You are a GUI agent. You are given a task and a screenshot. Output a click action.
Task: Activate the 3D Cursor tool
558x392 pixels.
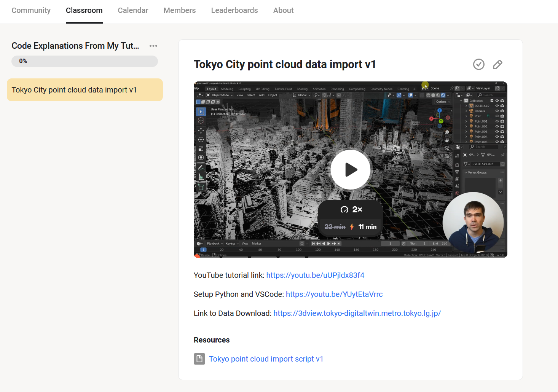coord(201,120)
